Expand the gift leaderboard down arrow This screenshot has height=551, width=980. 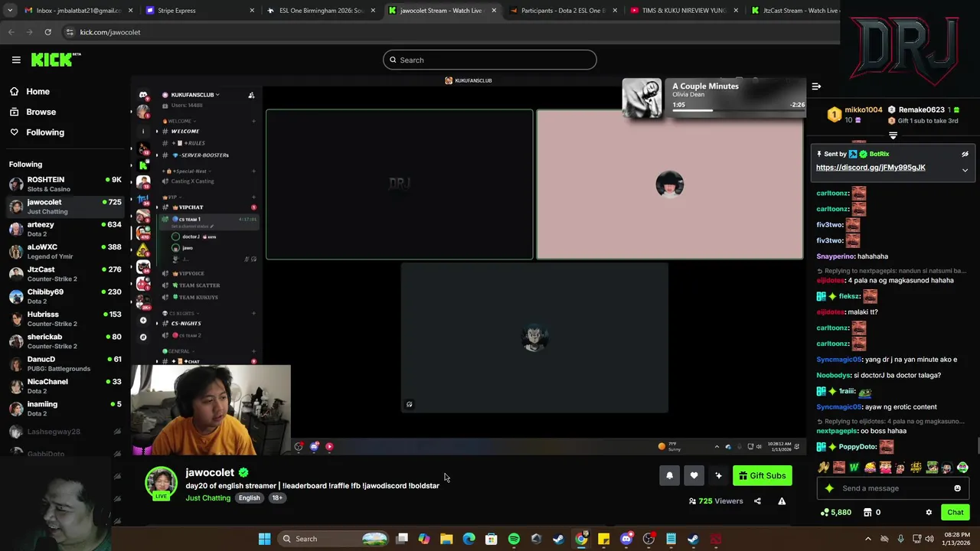point(893,135)
